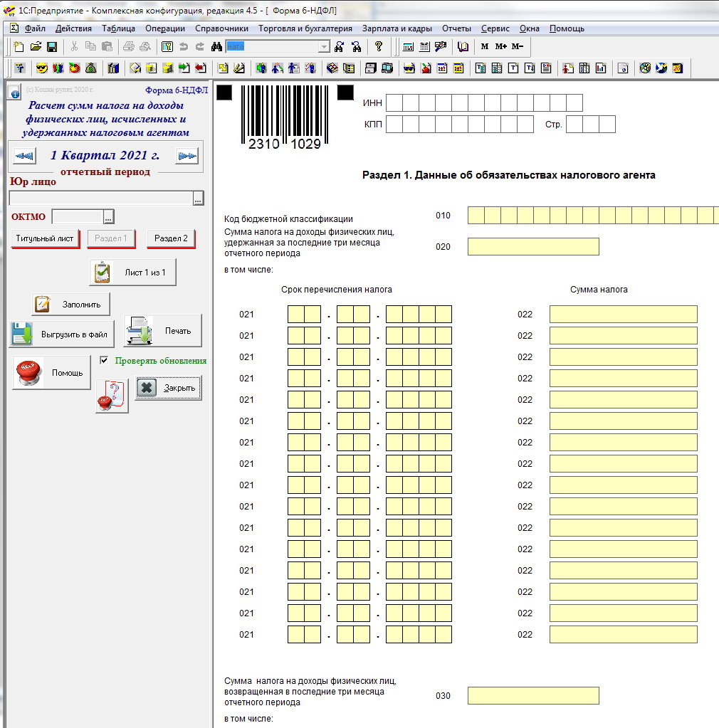Click the CD disc with question icon

[x=645, y=68]
